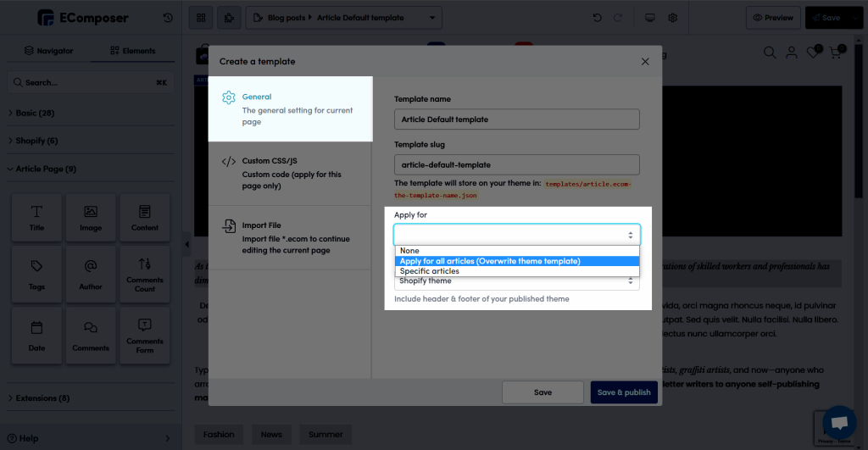Open the wishlist heart icon
This screenshot has width=868, height=450.
(813, 53)
